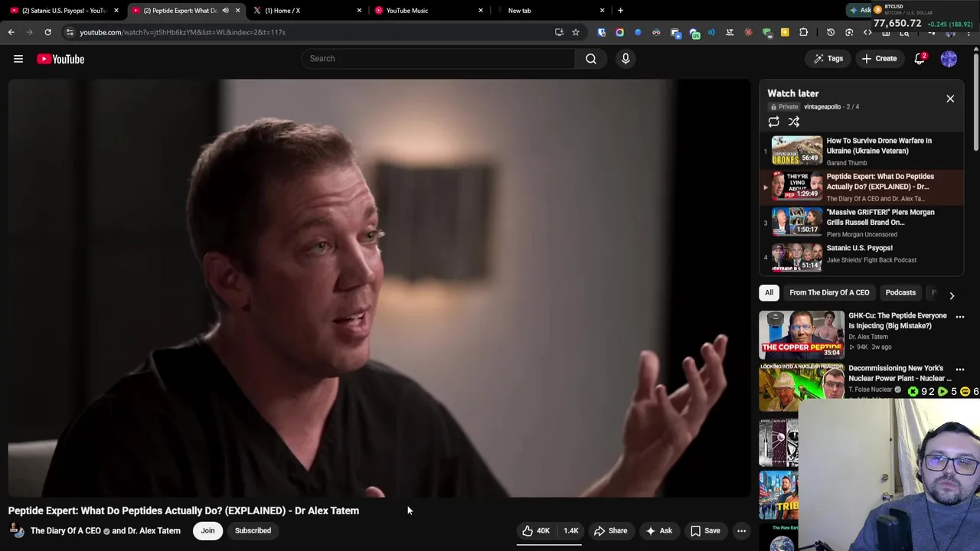Screen dimensions: 980x551
Task: Open the YouTube hamburger guide menu
Action: pos(18,59)
